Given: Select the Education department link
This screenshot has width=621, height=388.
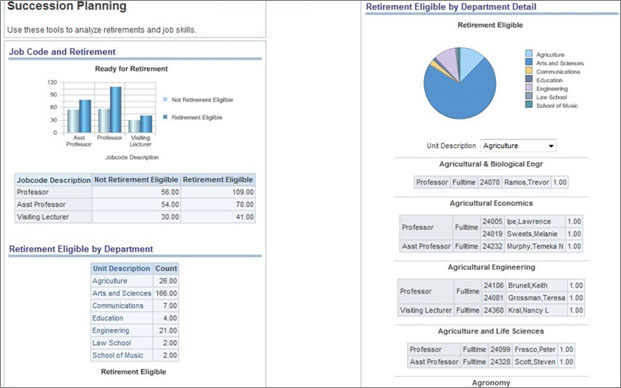Looking at the screenshot, I should pos(108,318).
